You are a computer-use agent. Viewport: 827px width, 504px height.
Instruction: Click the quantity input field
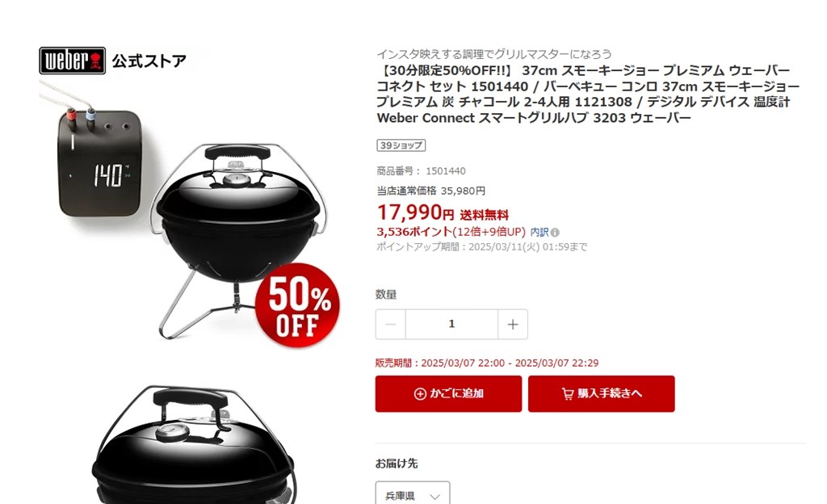point(451,324)
